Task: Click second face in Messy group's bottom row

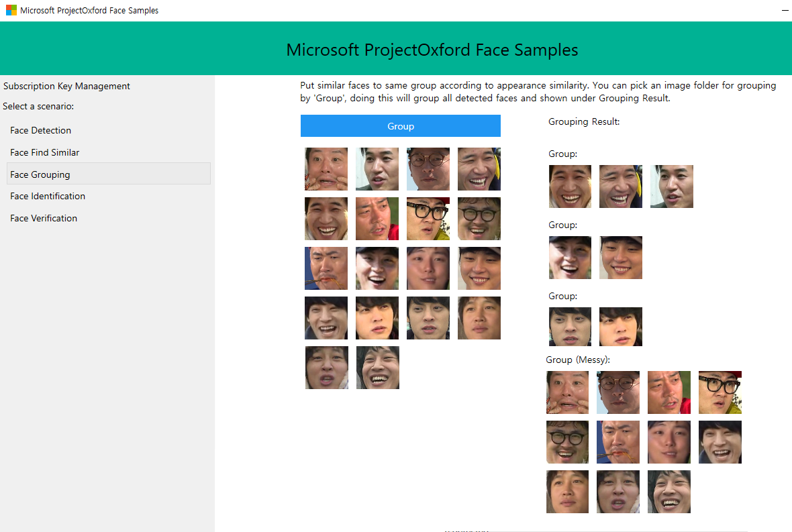Action: [618, 492]
